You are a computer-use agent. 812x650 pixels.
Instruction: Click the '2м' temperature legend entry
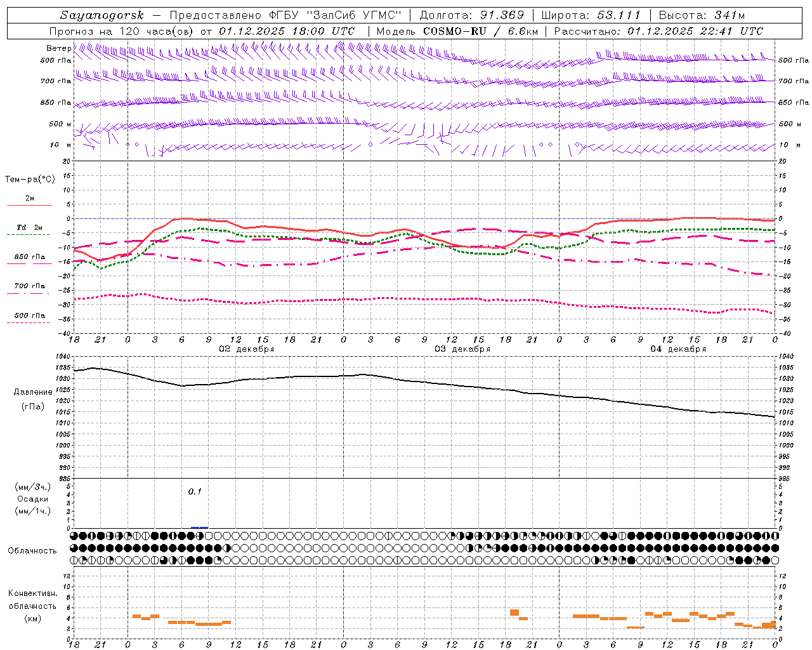[x=30, y=199]
